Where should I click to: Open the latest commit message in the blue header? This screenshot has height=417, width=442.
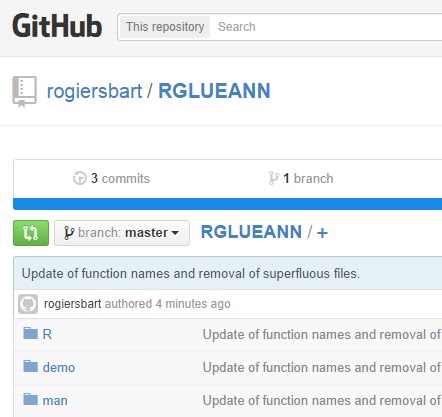coord(191,274)
